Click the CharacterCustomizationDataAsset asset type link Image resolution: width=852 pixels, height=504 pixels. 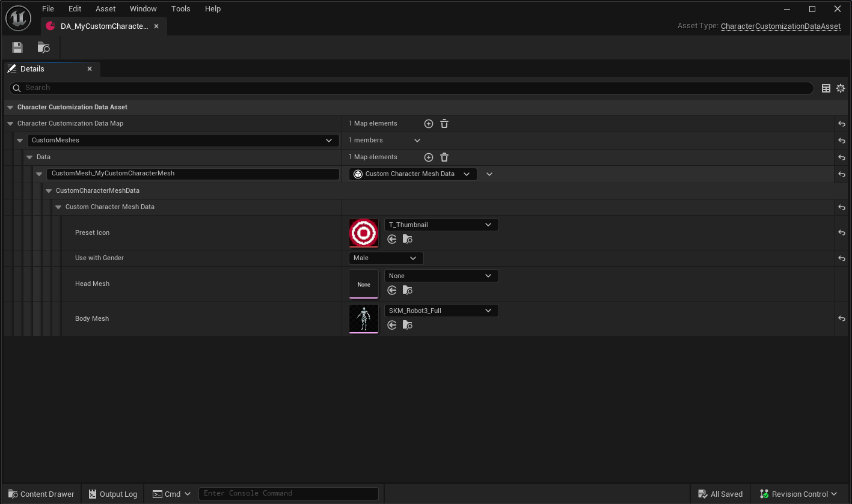780,26
